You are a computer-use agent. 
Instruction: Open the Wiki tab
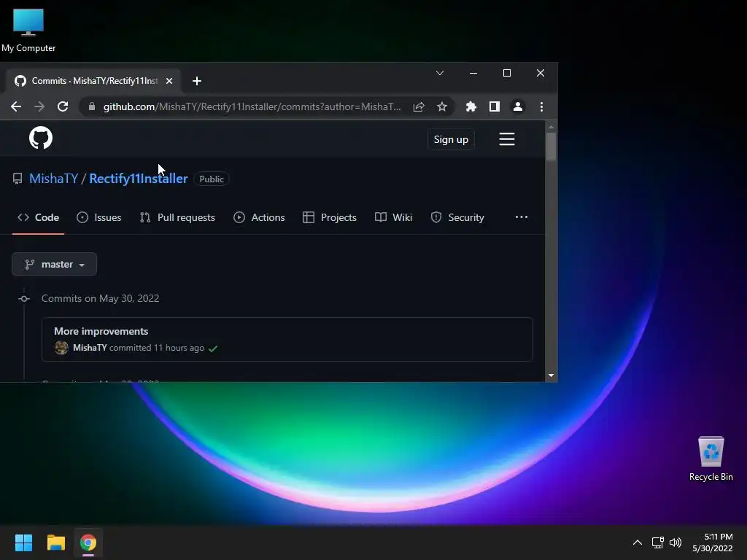[393, 217]
